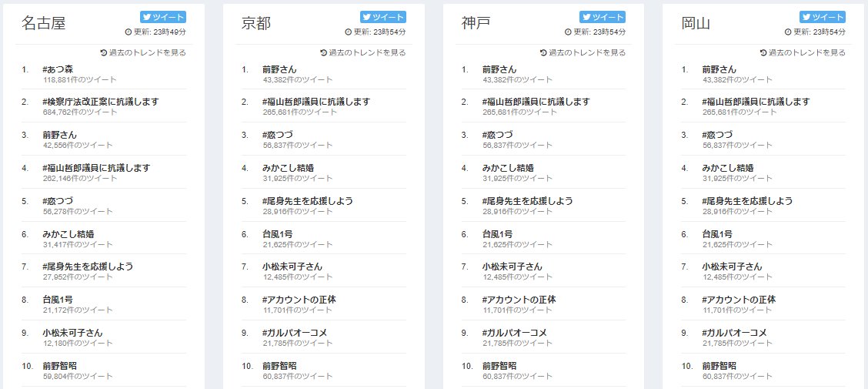This screenshot has height=389, width=868.
Task: Open みかこし結婚 trend in 岡山 list
Action: pyautogui.click(x=728, y=167)
